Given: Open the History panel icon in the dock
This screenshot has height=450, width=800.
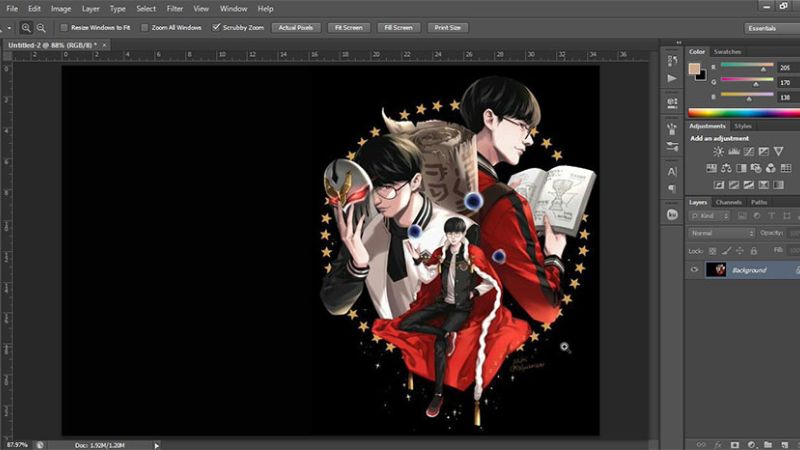Looking at the screenshot, I should pos(672,61).
